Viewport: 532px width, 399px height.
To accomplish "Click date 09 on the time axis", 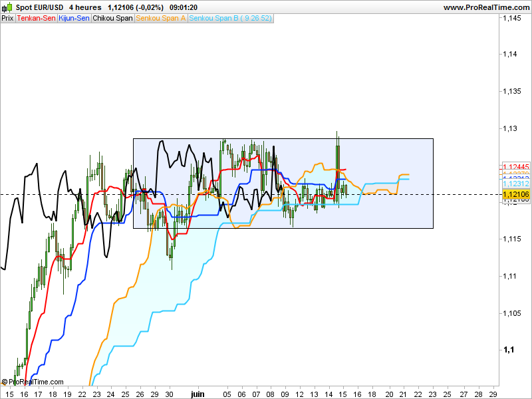I will tap(285, 394).
